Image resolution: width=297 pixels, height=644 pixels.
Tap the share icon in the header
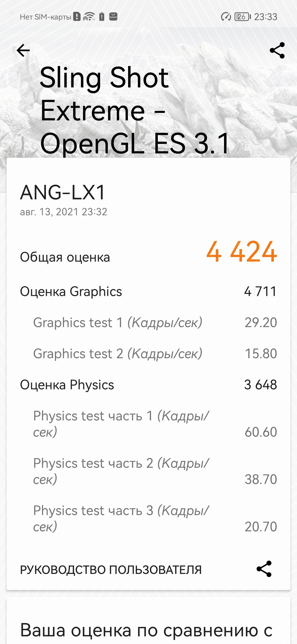point(277,50)
